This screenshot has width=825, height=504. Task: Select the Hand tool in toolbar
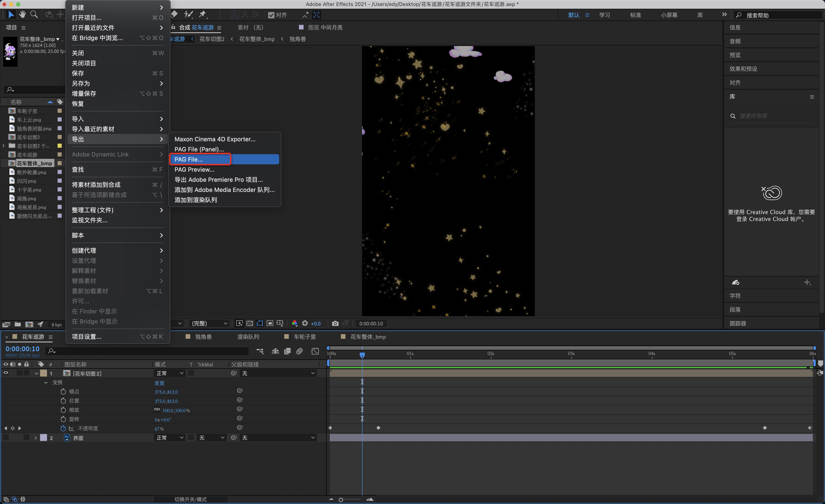coord(22,14)
